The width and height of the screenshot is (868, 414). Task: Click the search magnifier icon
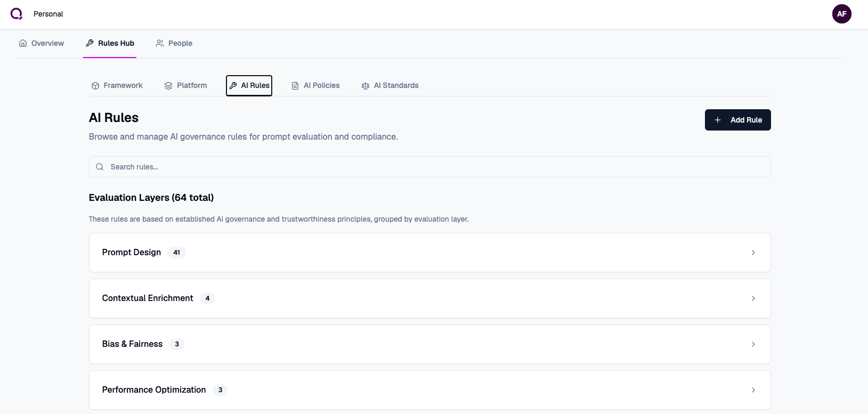pos(100,167)
